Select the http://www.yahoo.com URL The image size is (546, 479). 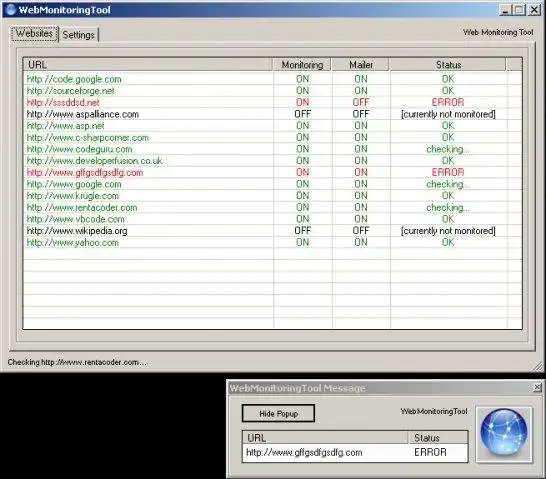pyautogui.click(x=73, y=243)
